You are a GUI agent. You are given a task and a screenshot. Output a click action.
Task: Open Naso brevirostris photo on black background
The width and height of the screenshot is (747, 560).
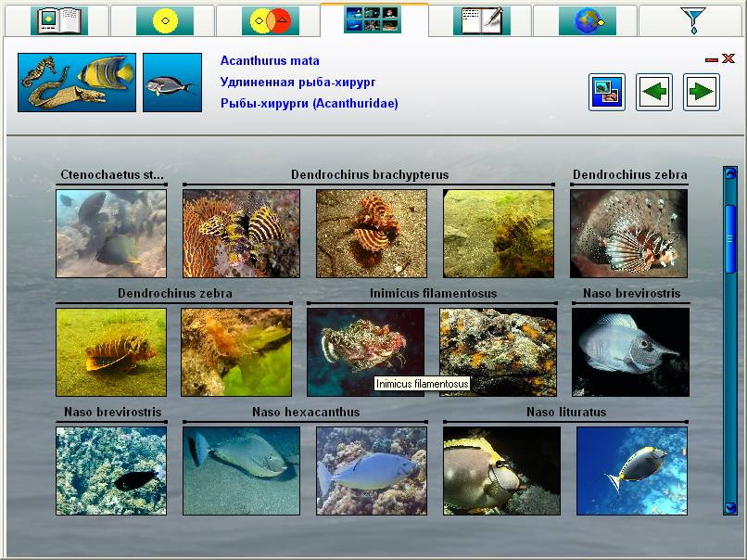[x=631, y=352]
